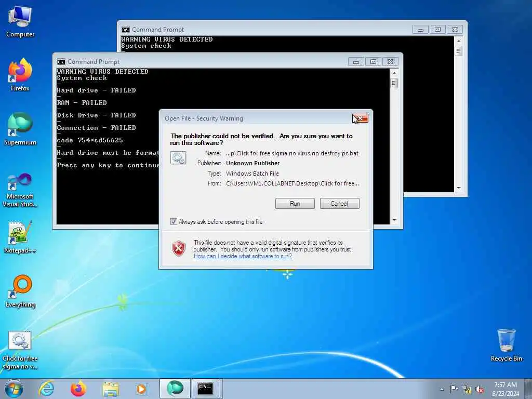Click the muted volume tray icon

480,390
